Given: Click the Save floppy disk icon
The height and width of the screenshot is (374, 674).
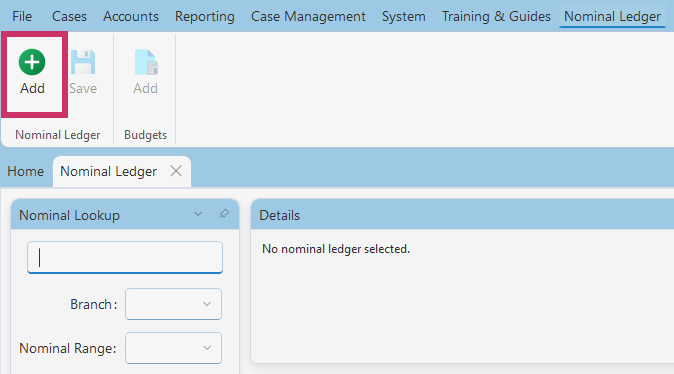Looking at the screenshot, I should [x=83, y=62].
